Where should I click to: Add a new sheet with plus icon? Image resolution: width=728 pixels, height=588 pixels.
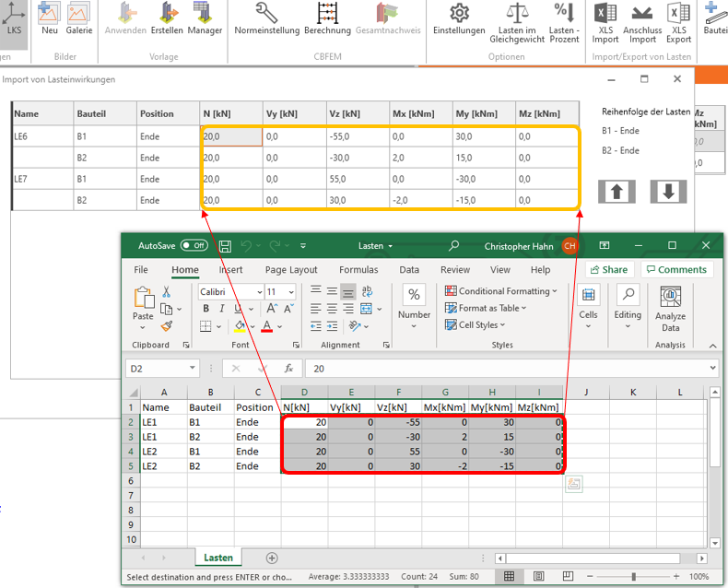tap(272, 558)
